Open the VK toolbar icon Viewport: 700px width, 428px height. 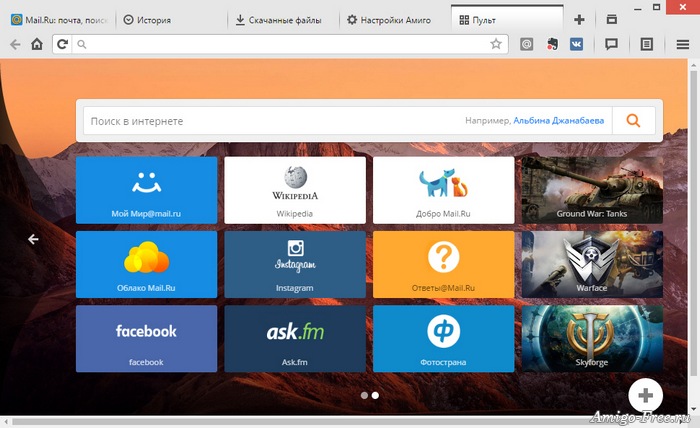click(576, 44)
